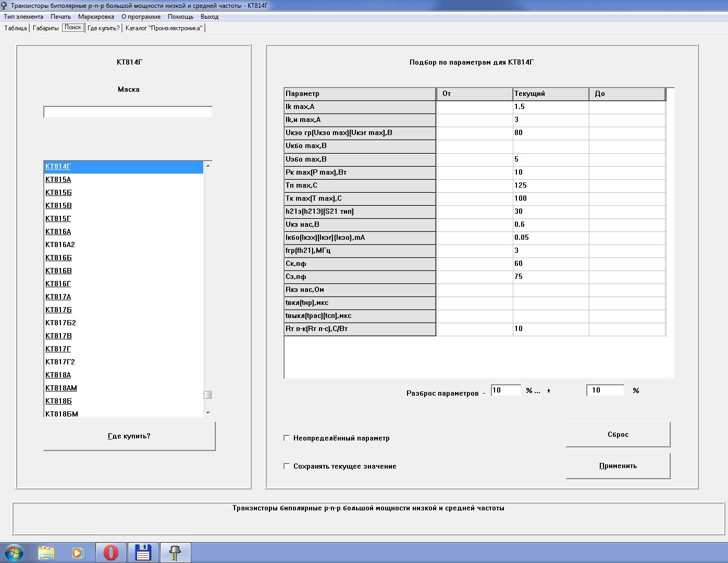The image size is (728, 563).
Task: Click От cell for h21э row
Action: pos(475,212)
